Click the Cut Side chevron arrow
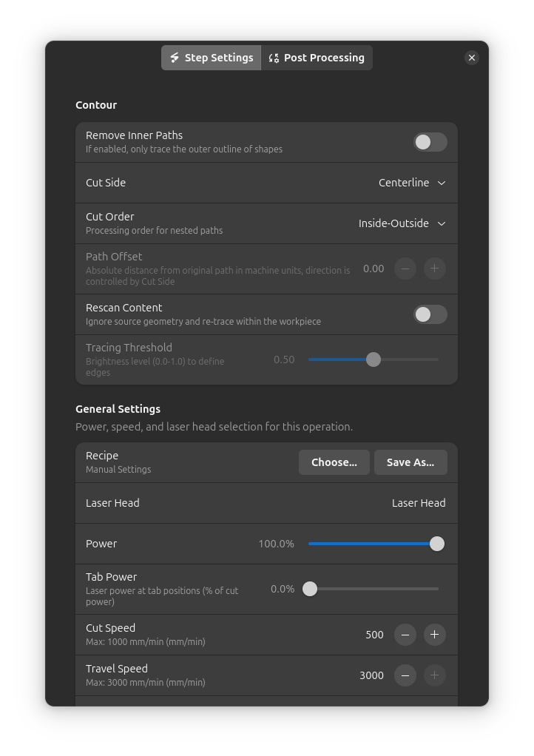This screenshot has width=534, height=756. (x=442, y=183)
